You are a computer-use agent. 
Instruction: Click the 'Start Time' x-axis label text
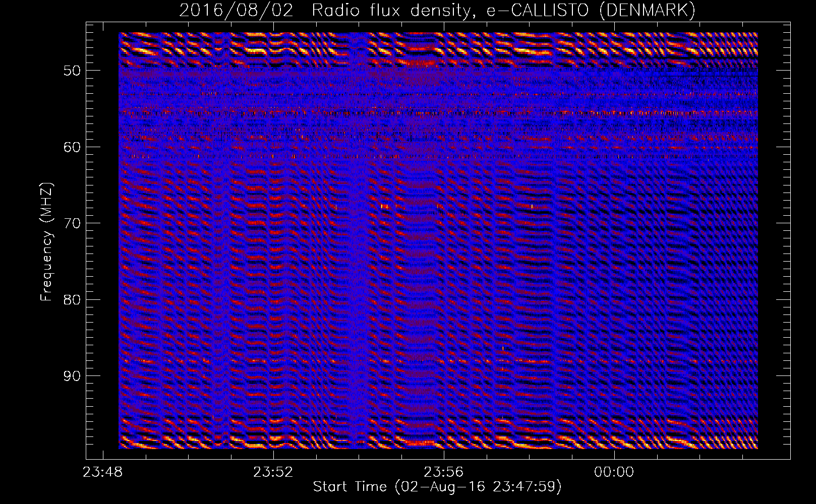pos(350,487)
